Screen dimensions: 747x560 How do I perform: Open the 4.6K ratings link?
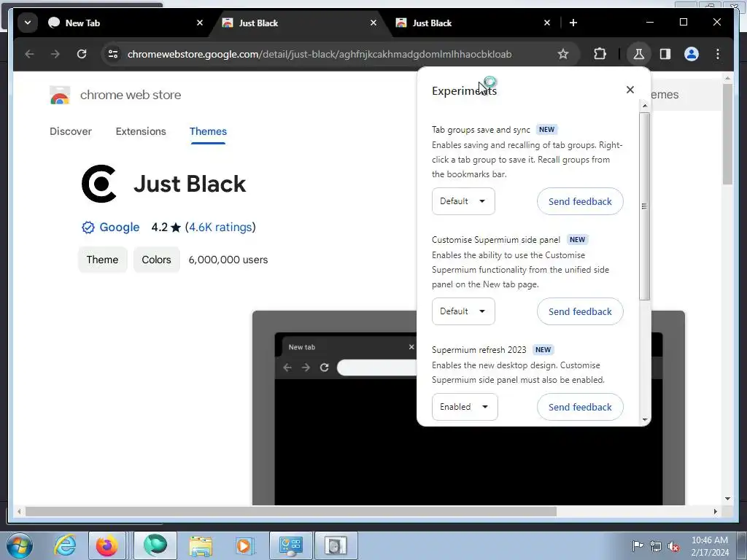tap(220, 227)
